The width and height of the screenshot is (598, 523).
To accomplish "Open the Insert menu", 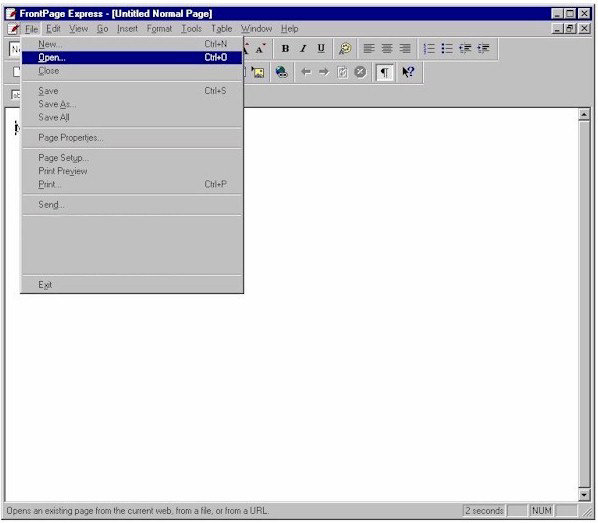I will click(x=127, y=29).
